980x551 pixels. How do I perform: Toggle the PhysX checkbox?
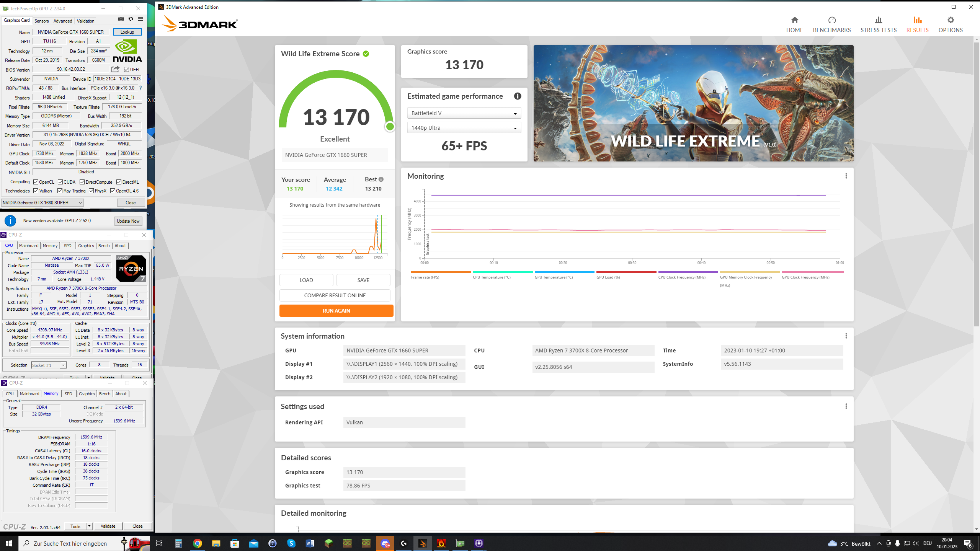(x=91, y=191)
